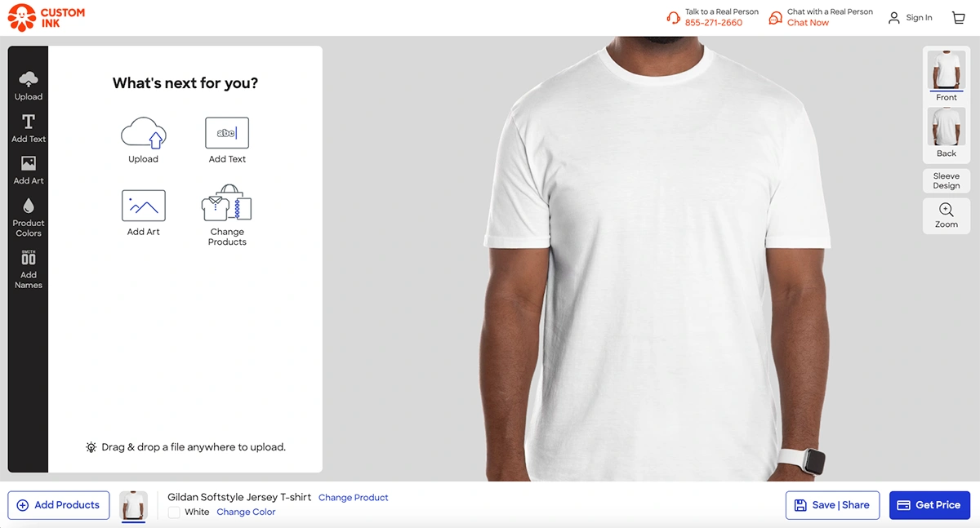Click the Get Price button
Image resolution: width=980 pixels, height=528 pixels.
pyautogui.click(x=929, y=505)
